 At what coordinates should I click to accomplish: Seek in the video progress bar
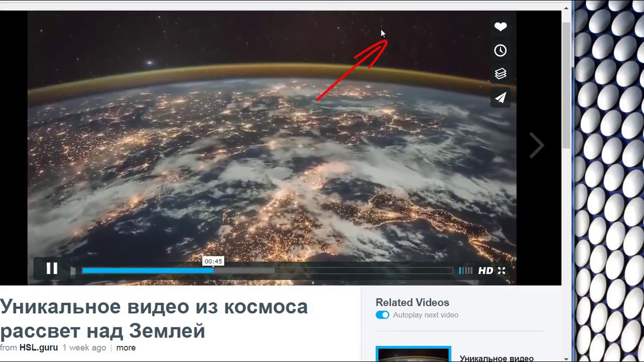pyautogui.click(x=267, y=270)
